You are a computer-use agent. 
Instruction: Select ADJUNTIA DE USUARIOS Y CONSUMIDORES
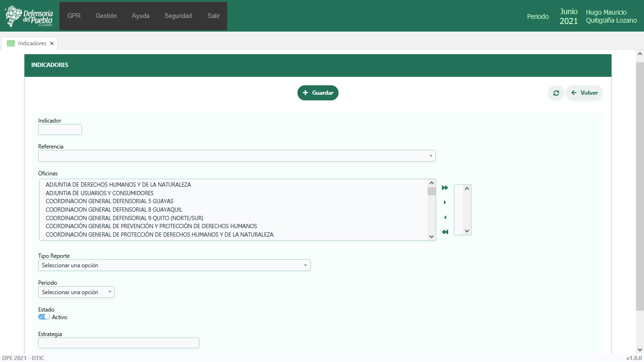click(99, 193)
